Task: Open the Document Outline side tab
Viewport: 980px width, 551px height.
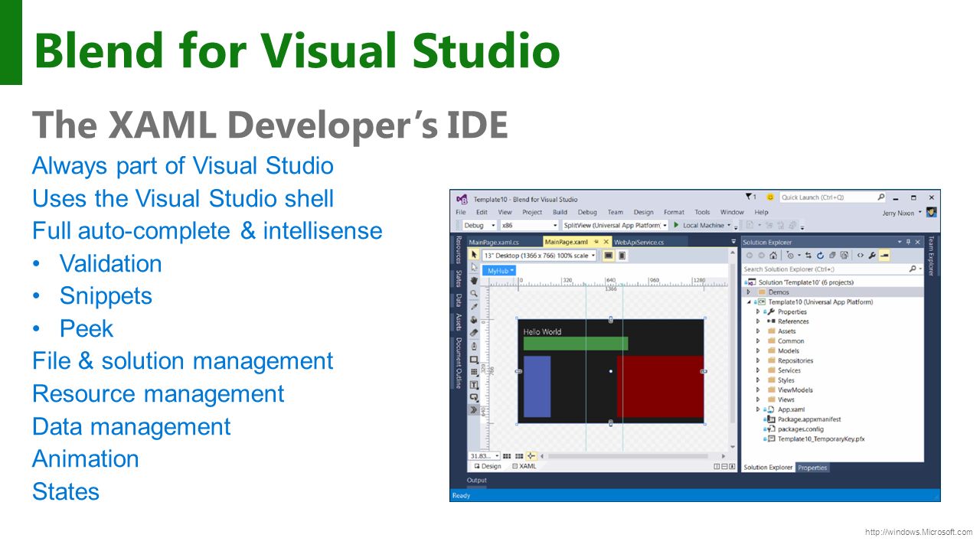Action: [458, 363]
